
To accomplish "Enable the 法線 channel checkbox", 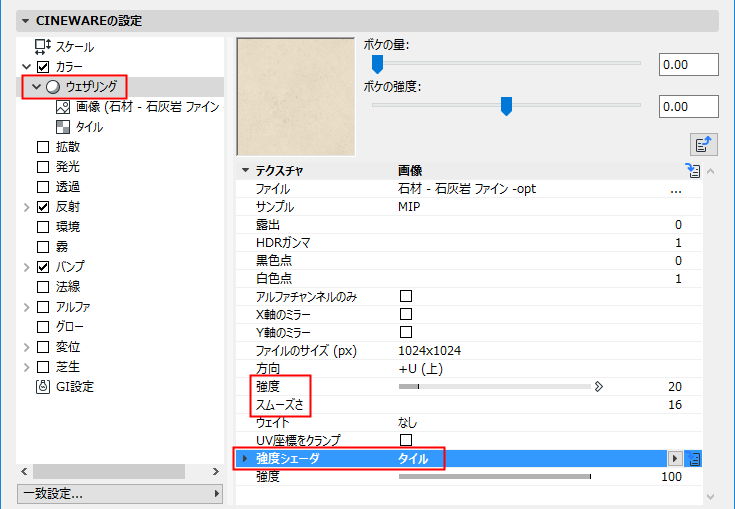I will pos(43,287).
